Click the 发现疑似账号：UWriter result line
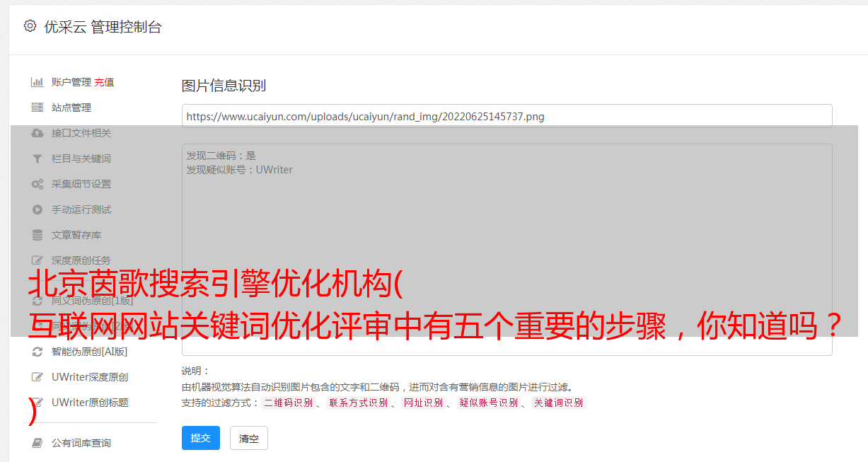Image resolution: width=868 pixels, height=462 pixels. pyautogui.click(x=240, y=170)
